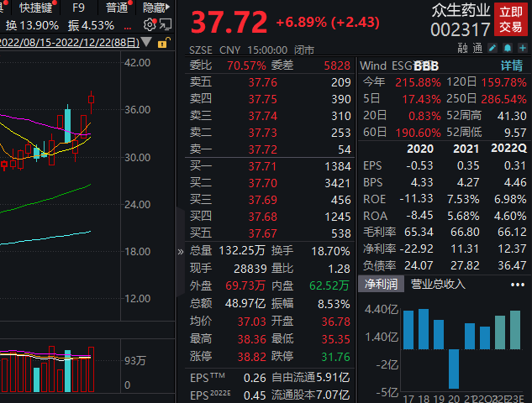Click the 委比 value 70.57%
Screen dimensions: 532x403
point(246,65)
